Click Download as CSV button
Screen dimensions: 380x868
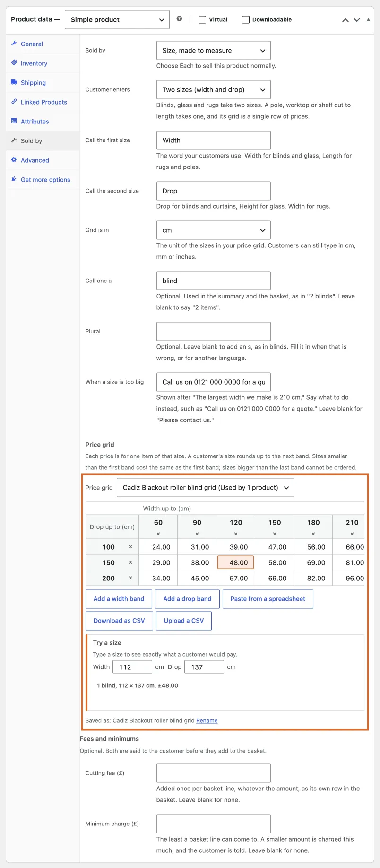point(119,621)
